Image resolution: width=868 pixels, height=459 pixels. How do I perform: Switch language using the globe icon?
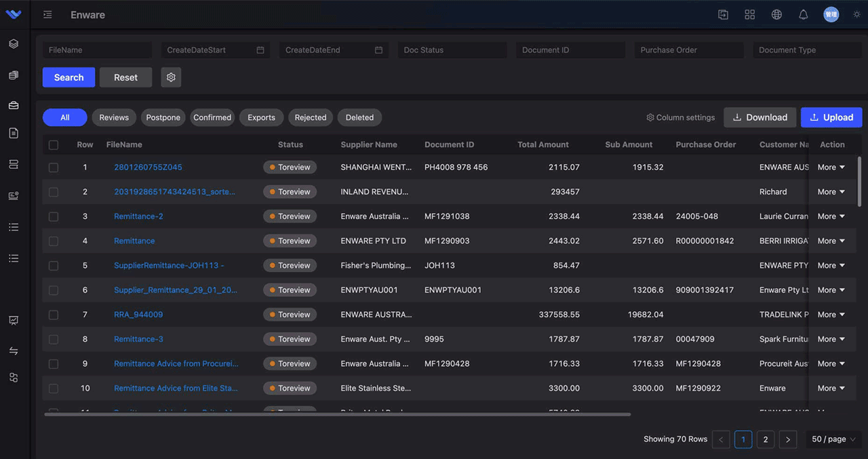tap(776, 14)
